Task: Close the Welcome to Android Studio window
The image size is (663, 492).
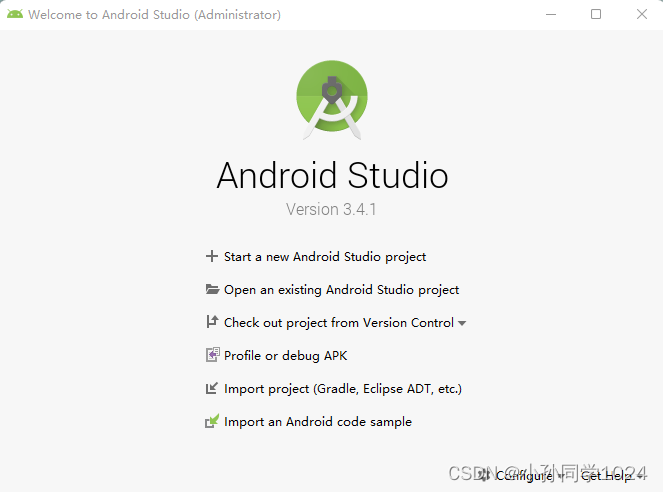Action: coord(641,14)
